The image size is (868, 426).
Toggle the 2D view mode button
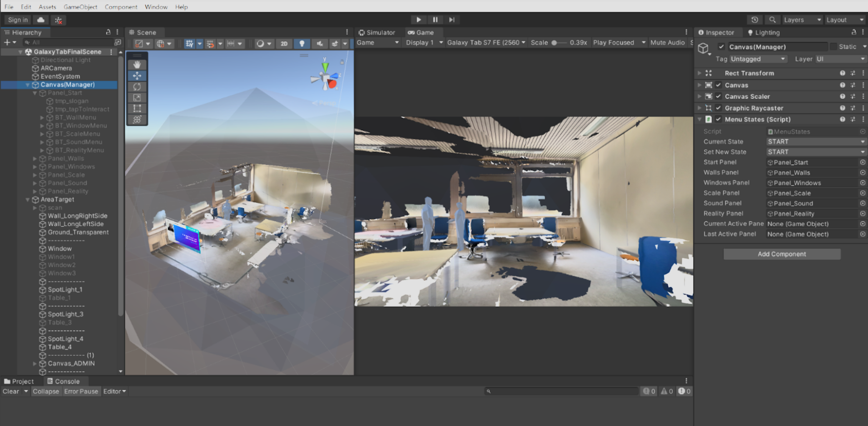[284, 44]
